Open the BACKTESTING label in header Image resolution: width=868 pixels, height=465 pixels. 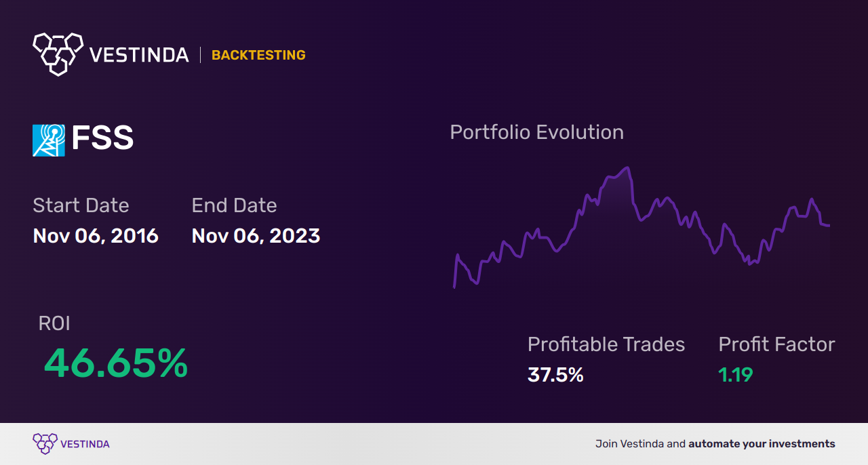click(x=258, y=55)
